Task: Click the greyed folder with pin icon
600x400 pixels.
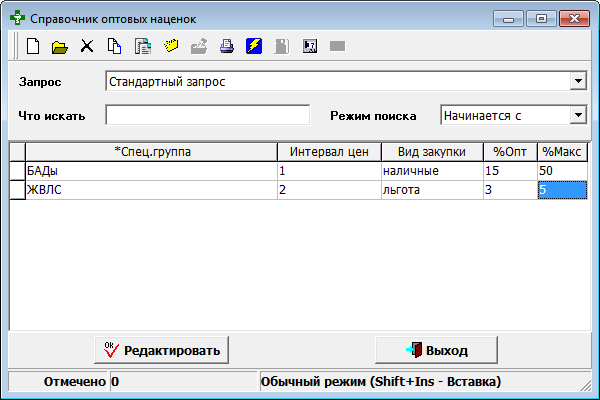Action: 199,46
